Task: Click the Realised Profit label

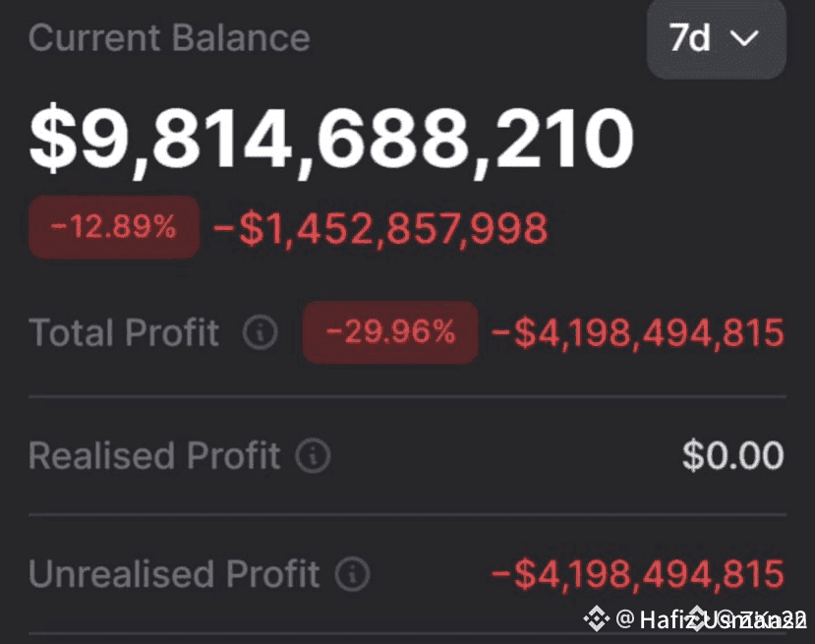Action: [155, 455]
